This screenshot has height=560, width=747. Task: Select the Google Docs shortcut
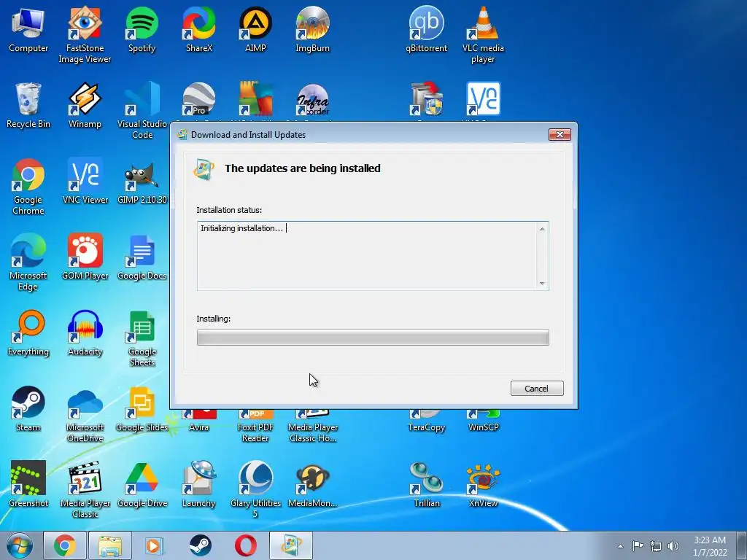click(x=142, y=257)
